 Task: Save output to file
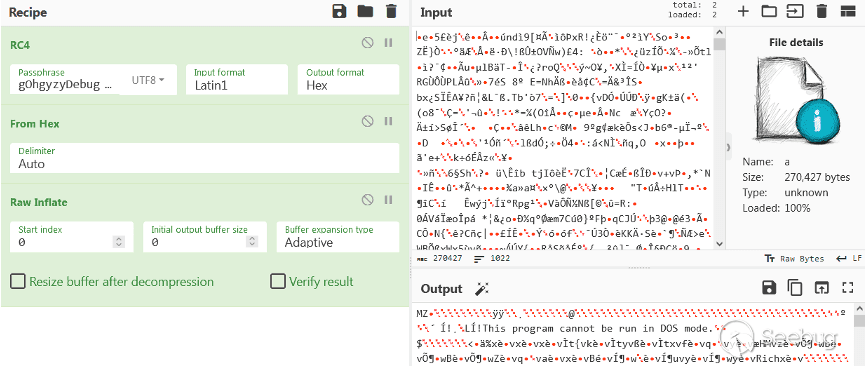768,287
